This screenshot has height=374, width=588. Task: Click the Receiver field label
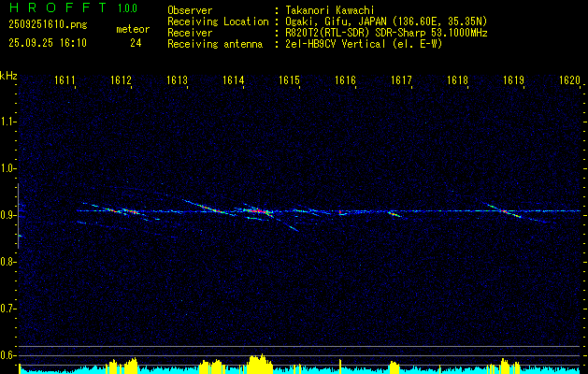coord(190,33)
